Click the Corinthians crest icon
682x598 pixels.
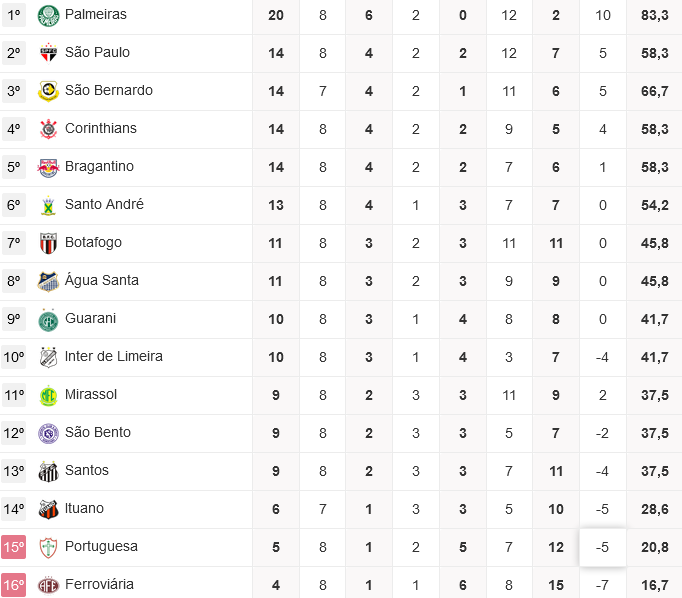click(48, 129)
